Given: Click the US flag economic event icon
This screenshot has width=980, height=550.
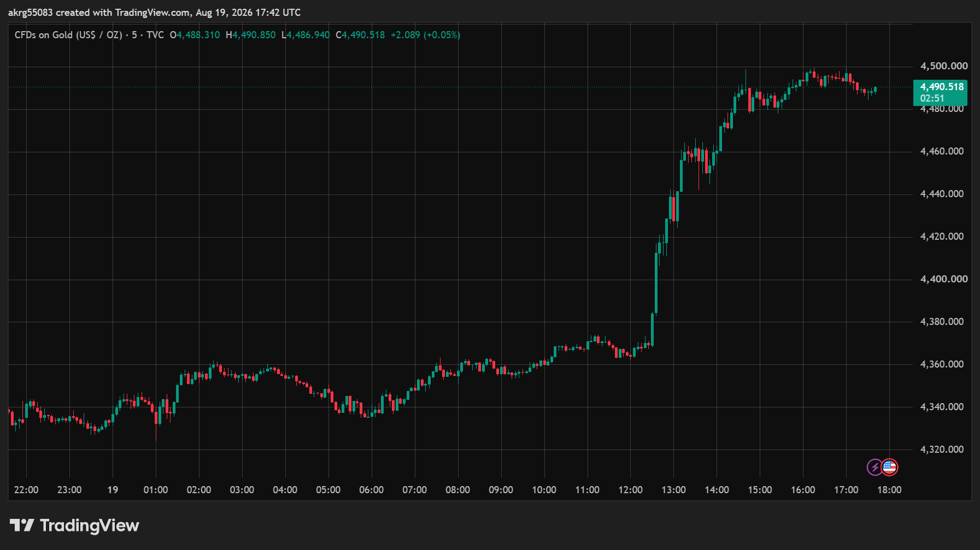Looking at the screenshot, I should pyautogui.click(x=889, y=468).
